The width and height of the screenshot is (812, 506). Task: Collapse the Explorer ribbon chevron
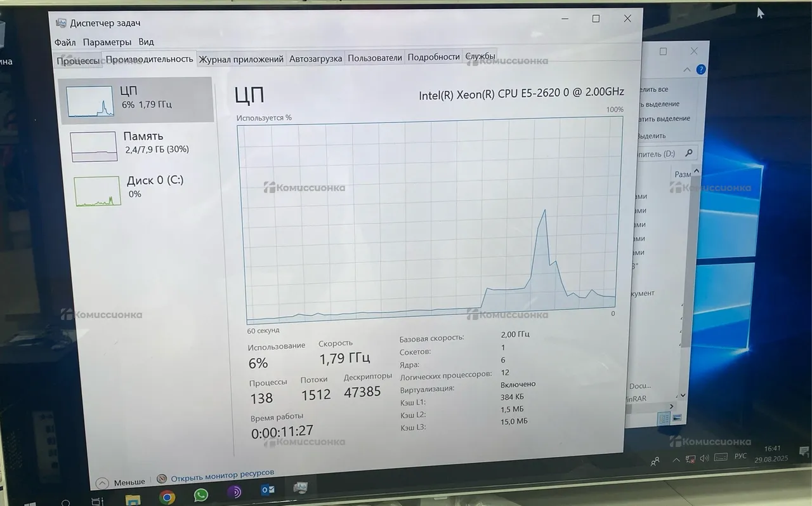point(686,69)
